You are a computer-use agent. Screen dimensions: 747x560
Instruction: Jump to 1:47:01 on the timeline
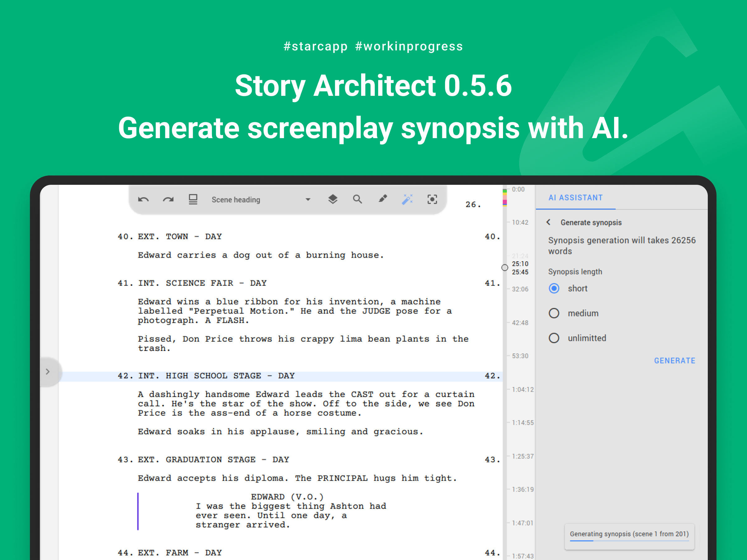pos(523,523)
